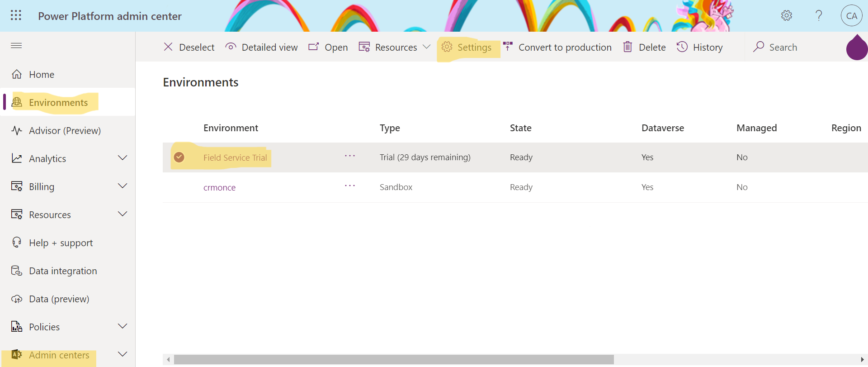
Task: Click the Admin centers icon
Action: 17,355
